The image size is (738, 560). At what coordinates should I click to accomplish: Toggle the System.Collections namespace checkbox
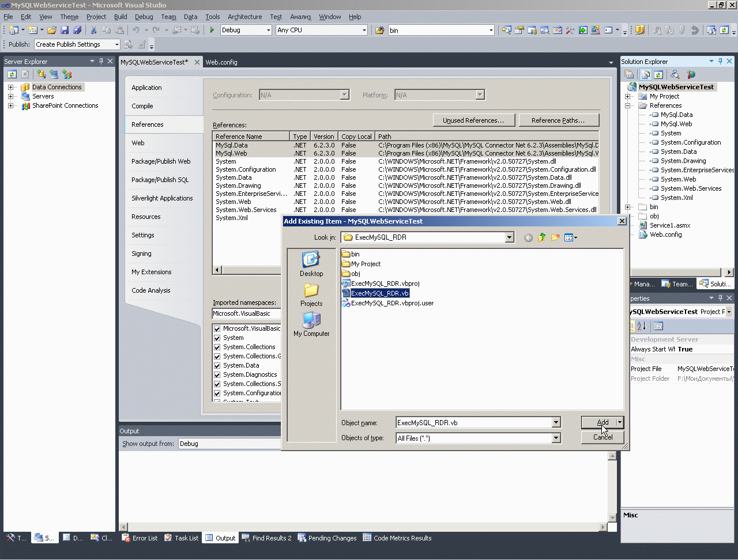[217, 347]
